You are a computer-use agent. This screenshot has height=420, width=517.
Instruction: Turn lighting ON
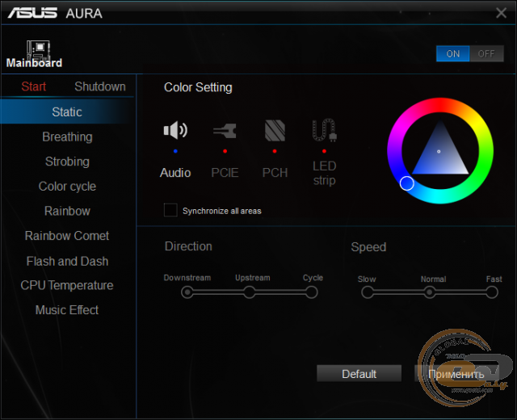452,54
